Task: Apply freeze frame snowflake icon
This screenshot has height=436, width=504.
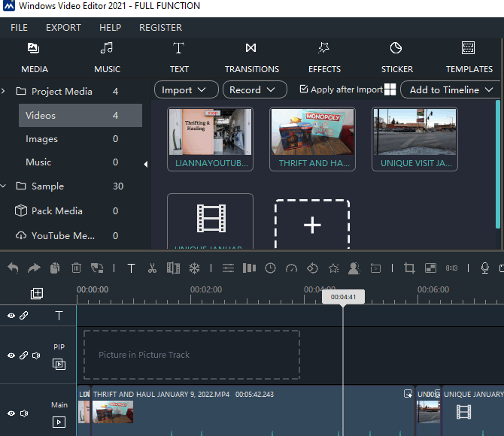Action: pos(195,268)
